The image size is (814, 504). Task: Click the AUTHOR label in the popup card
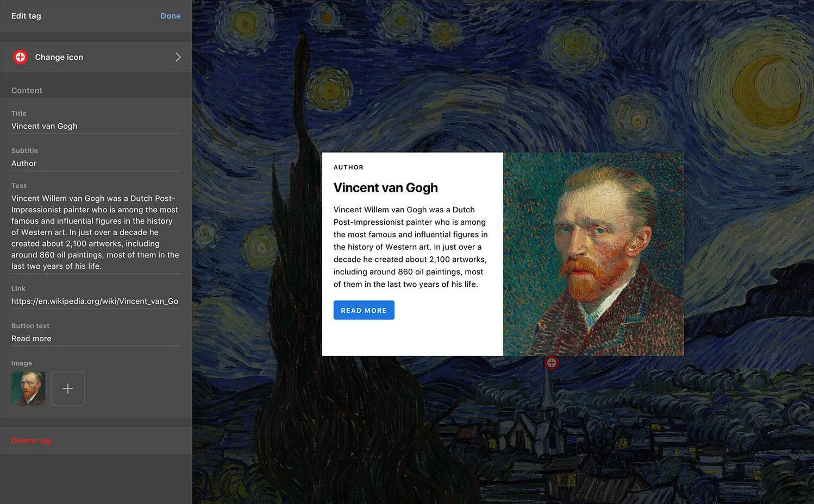(348, 167)
